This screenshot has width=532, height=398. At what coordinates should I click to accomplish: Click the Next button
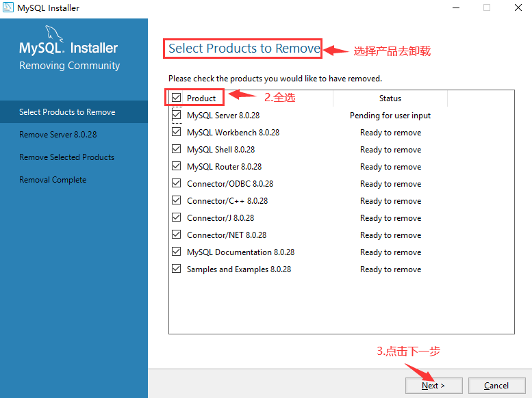[433, 386]
